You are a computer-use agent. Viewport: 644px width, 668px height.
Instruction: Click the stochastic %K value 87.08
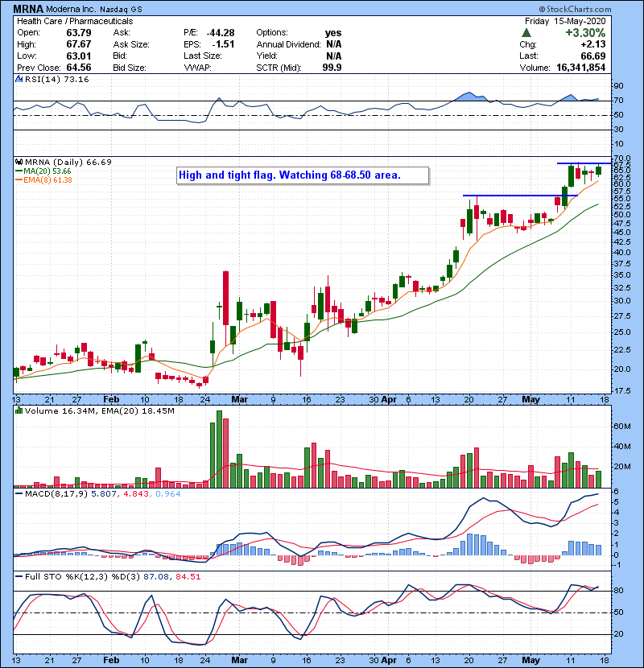point(155,576)
